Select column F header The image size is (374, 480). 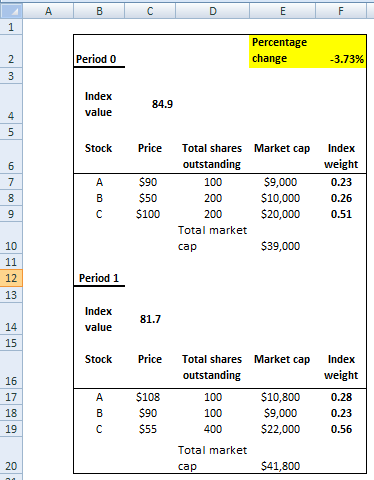click(341, 11)
